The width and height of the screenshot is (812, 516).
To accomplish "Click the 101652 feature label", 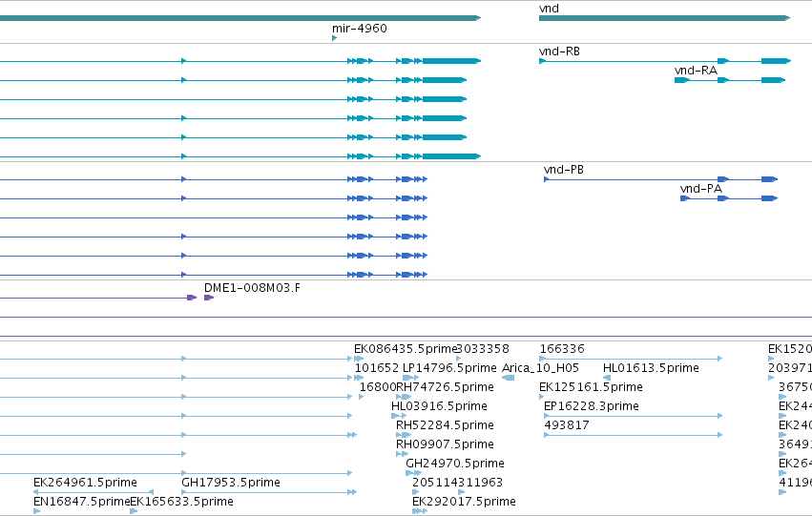I will (x=377, y=368).
